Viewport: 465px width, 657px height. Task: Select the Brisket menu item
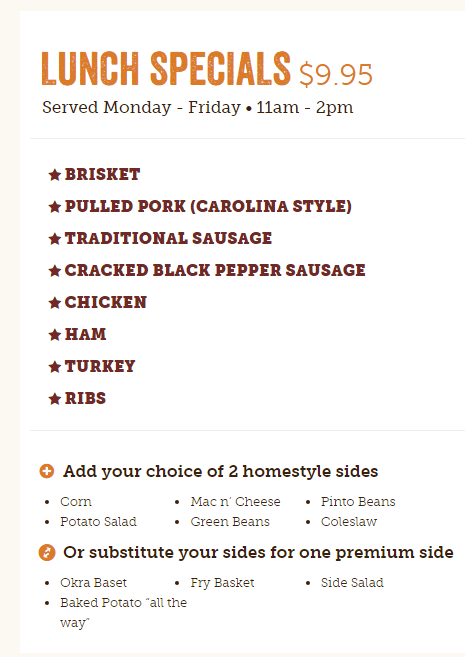[102, 174]
